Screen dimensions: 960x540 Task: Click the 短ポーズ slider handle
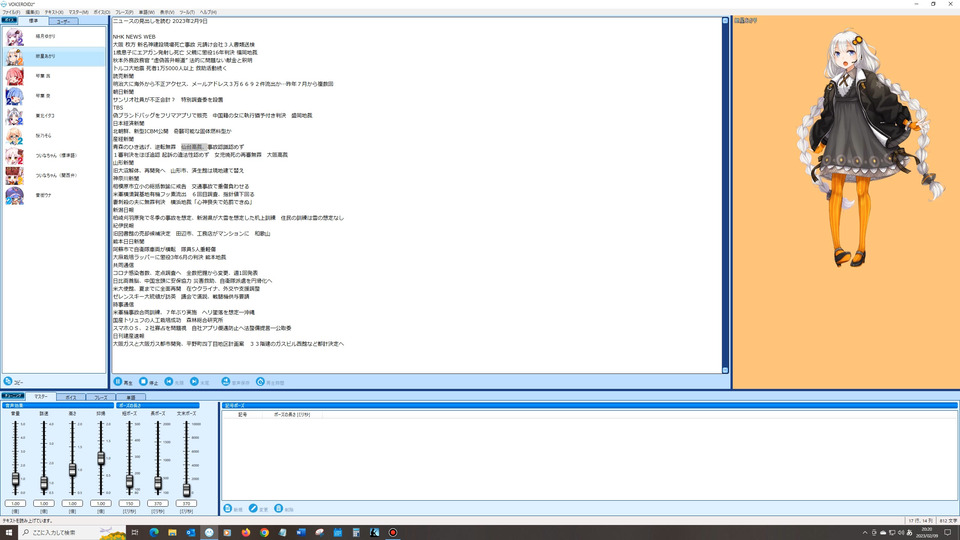click(x=129, y=482)
